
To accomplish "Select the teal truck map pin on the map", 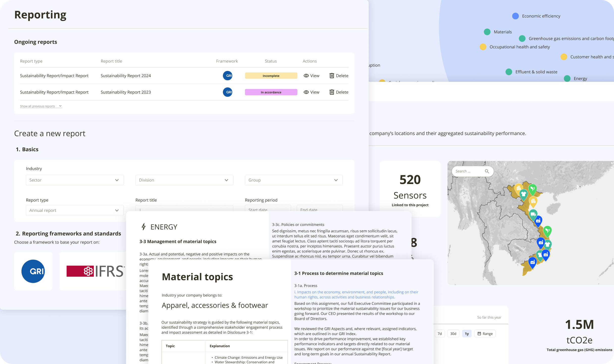I will (x=533, y=214).
